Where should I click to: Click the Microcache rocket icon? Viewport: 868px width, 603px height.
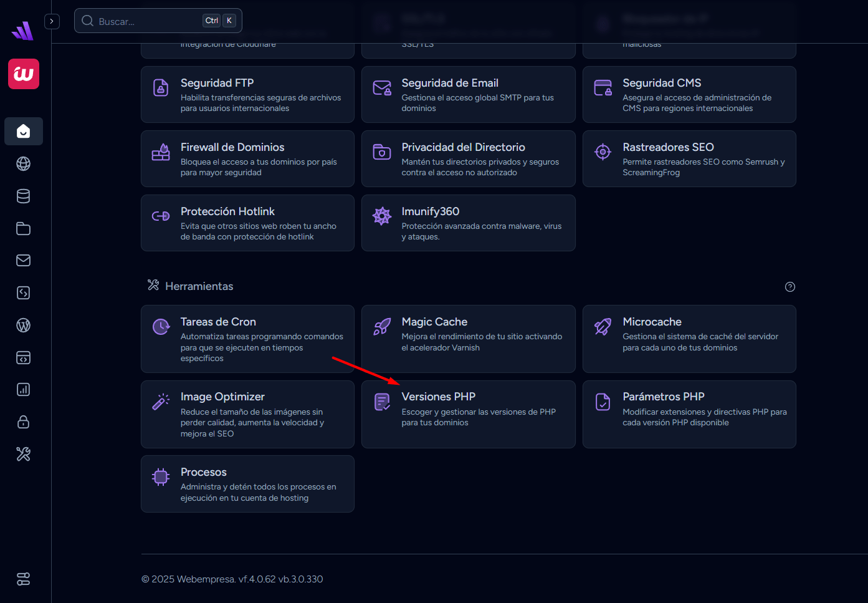[x=603, y=327]
